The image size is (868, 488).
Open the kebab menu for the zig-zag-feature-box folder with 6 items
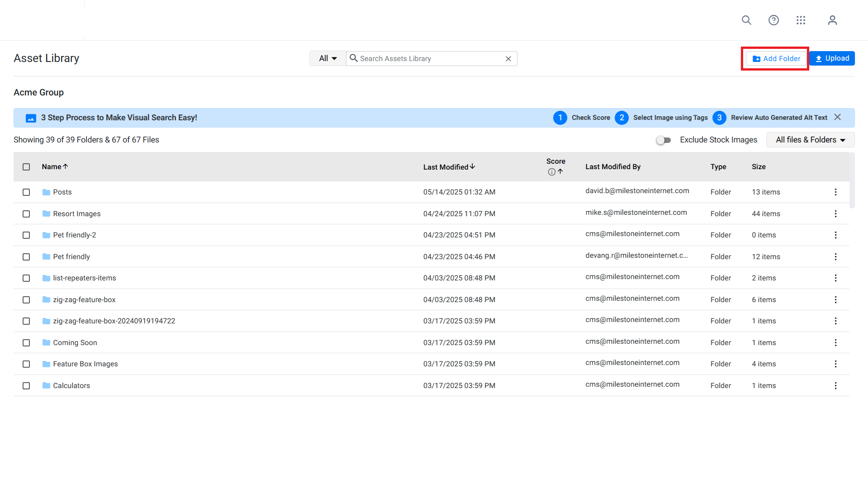(x=835, y=300)
